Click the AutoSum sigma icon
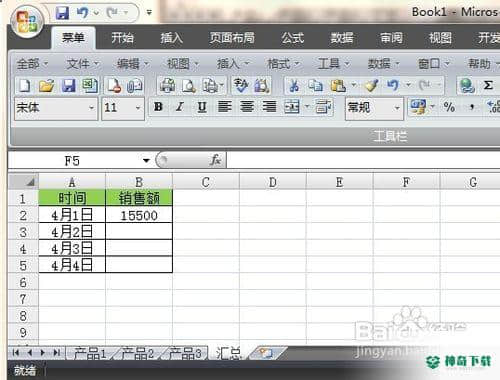This screenshot has width=500, height=380. (488, 85)
